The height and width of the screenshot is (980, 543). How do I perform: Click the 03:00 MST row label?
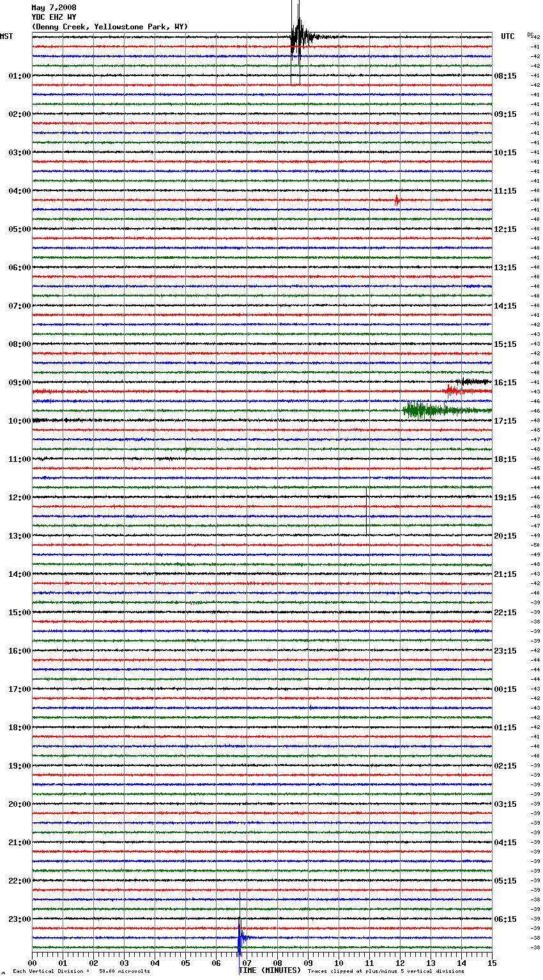[x=19, y=153]
